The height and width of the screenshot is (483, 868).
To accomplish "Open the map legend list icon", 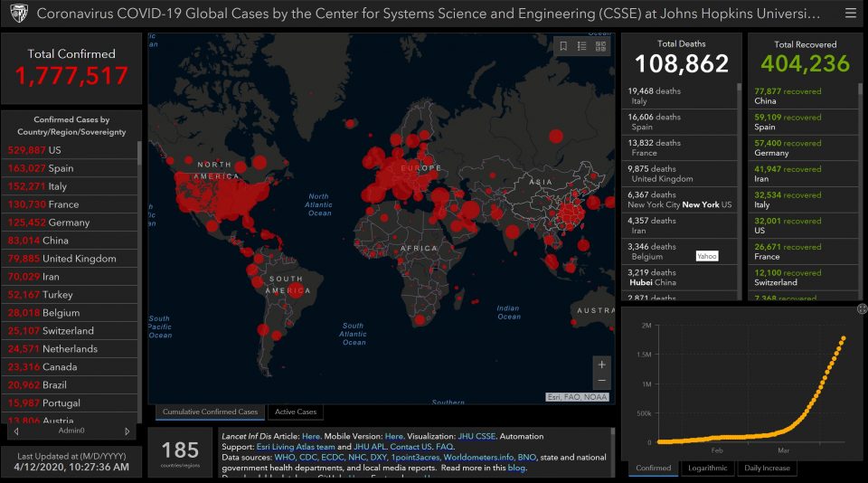I will pos(582,46).
